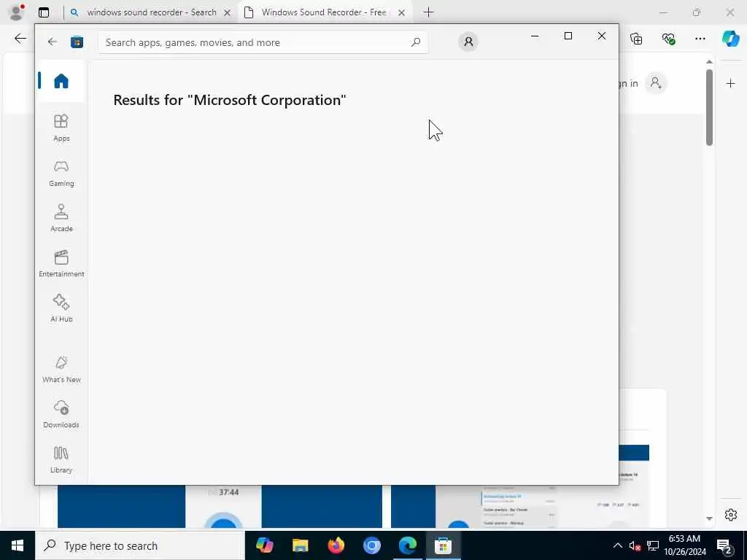
Task: Open the Windows Start menu
Action: coord(18,545)
